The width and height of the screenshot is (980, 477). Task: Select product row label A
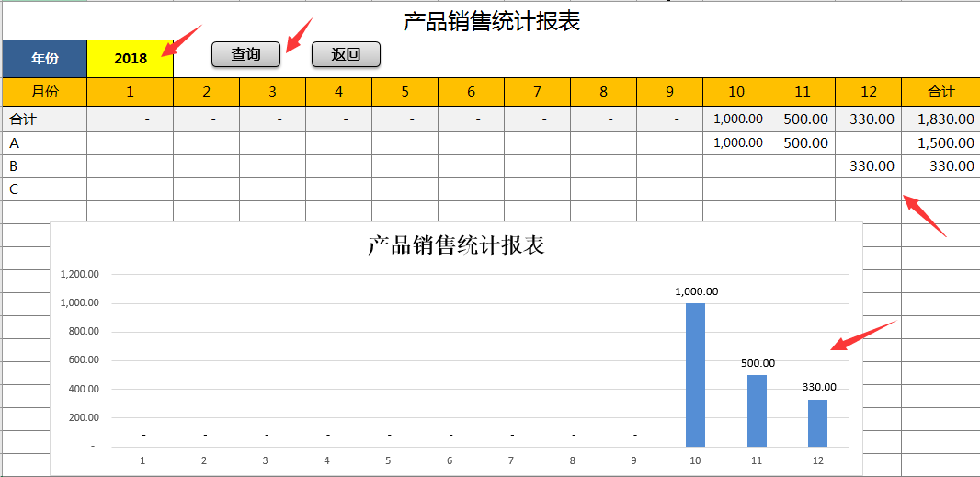click(x=44, y=143)
